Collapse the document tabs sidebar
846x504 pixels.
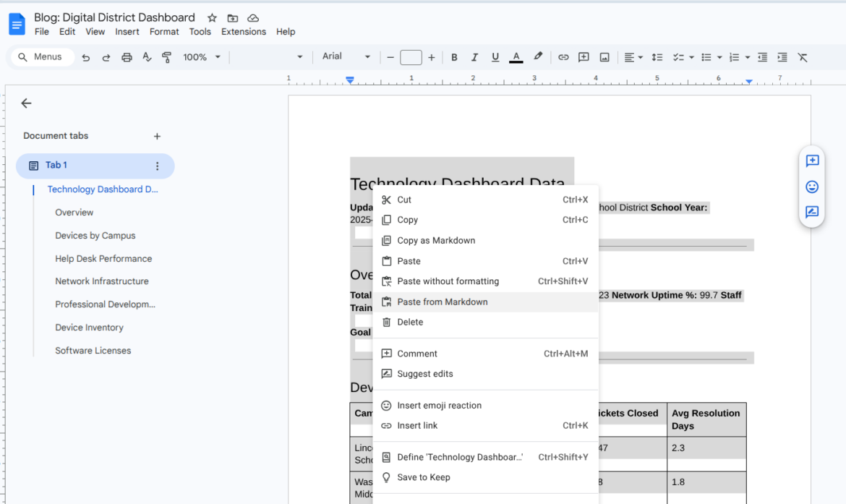point(26,103)
